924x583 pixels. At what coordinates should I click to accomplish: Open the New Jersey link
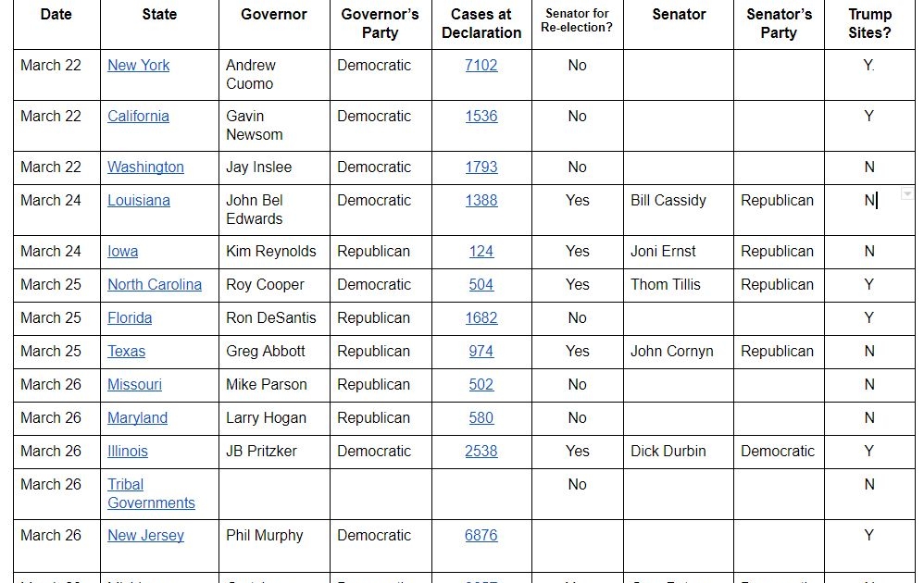[145, 536]
